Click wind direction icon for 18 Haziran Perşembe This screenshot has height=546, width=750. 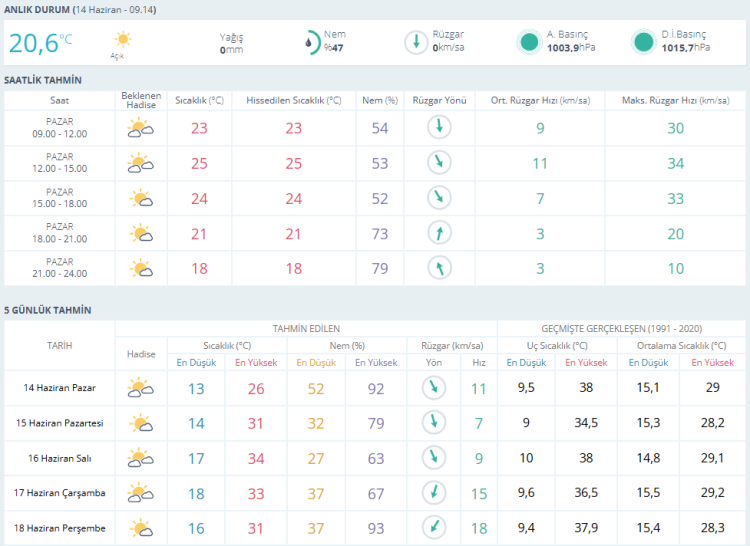pyautogui.click(x=434, y=527)
